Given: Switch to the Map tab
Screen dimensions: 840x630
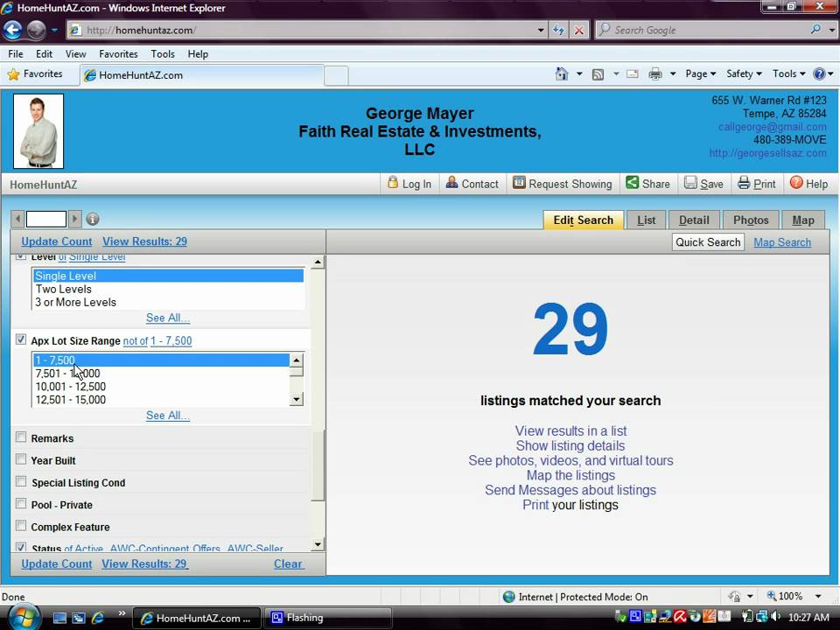Looking at the screenshot, I should click(803, 220).
